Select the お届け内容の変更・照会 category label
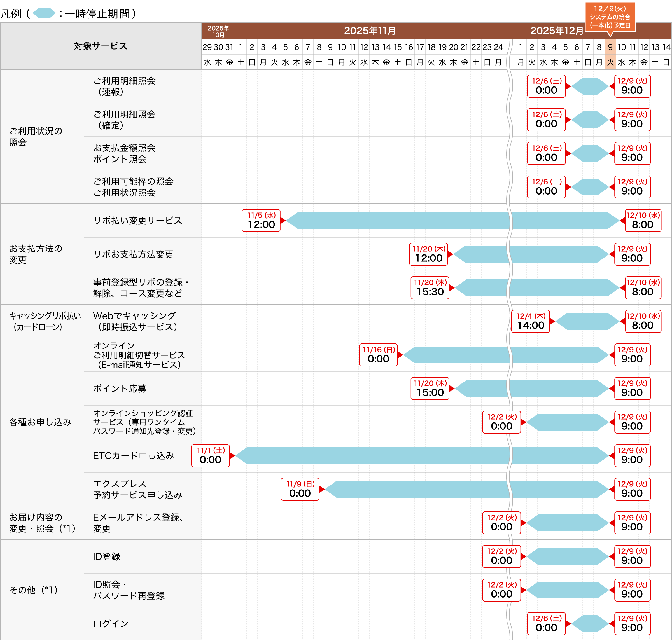The height and width of the screenshot is (641, 672). click(42, 523)
